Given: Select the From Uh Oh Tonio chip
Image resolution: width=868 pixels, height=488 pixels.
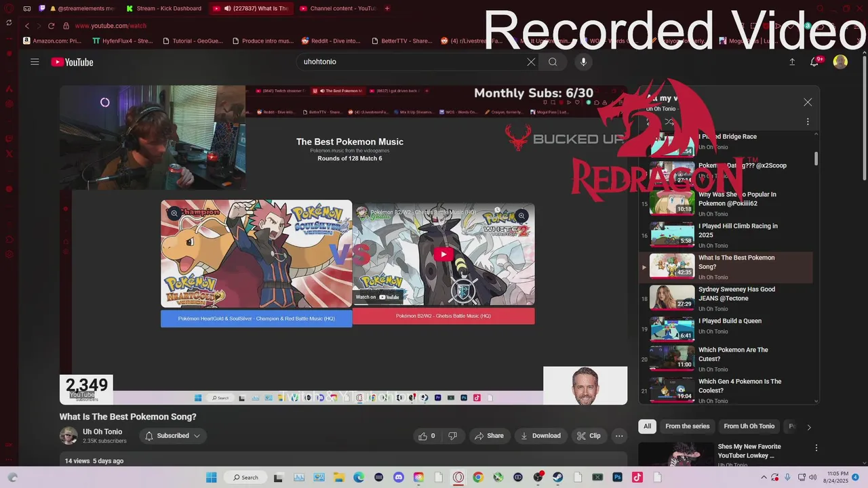Looking at the screenshot, I should click(749, 426).
